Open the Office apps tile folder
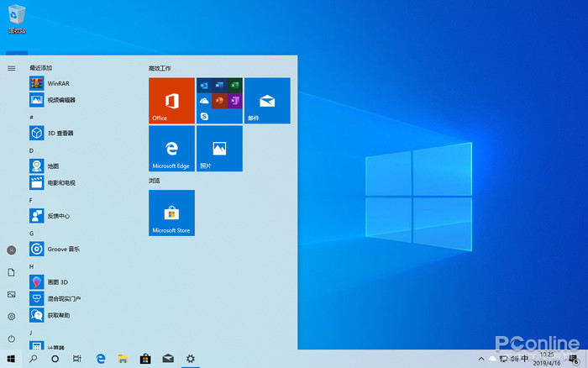The height and width of the screenshot is (368, 588). [x=219, y=101]
